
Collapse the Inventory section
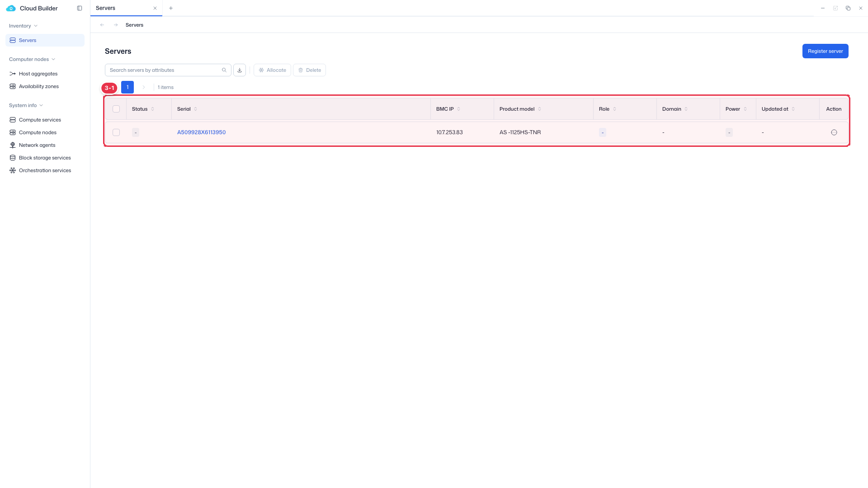(23, 26)
